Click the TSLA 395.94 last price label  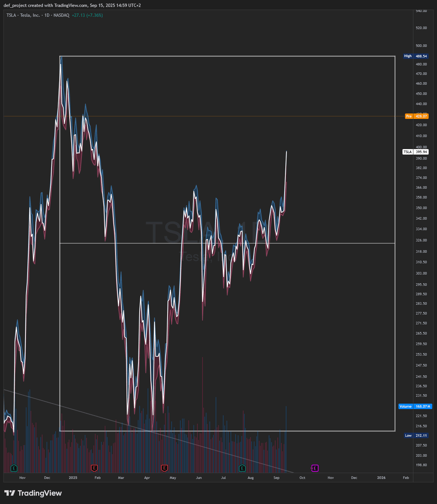coord(416,152)
